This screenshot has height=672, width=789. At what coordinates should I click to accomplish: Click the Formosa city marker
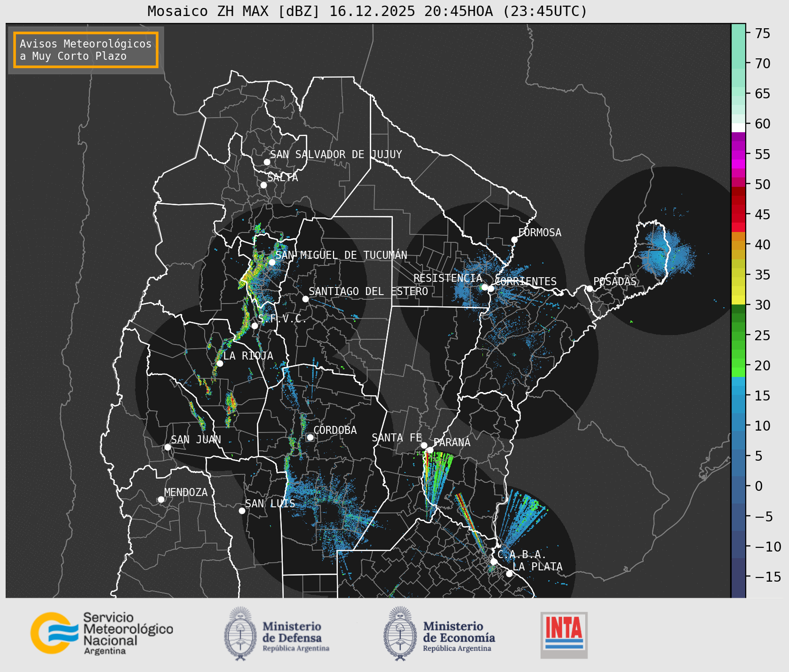pyautogui.click(x=515, y=240)
